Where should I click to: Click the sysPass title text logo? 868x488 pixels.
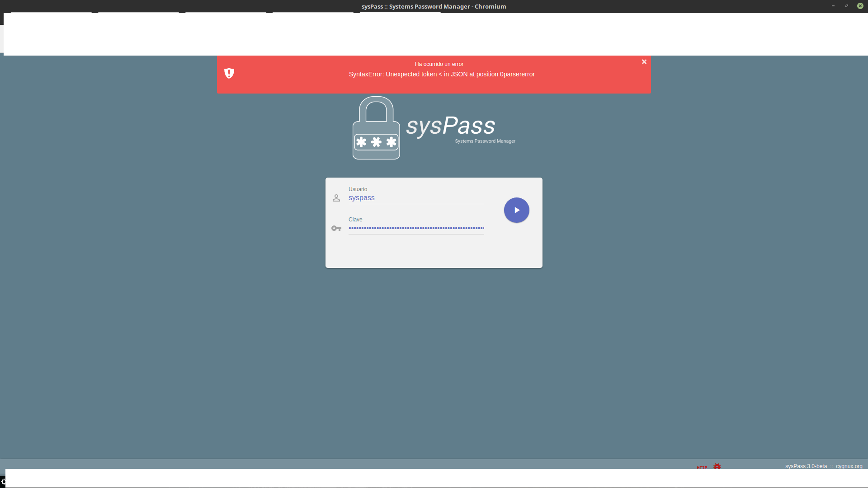(451, 126)
